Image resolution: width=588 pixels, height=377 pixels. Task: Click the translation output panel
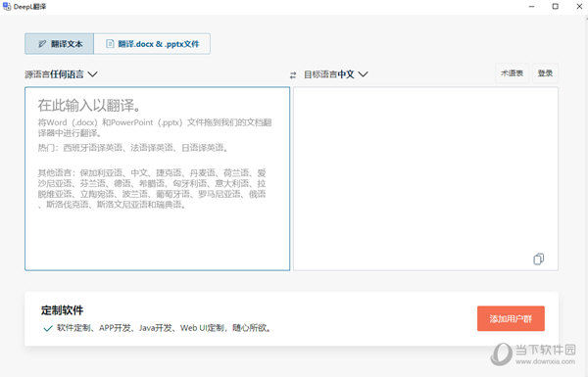pyautogui.click(x=425, y=179)
